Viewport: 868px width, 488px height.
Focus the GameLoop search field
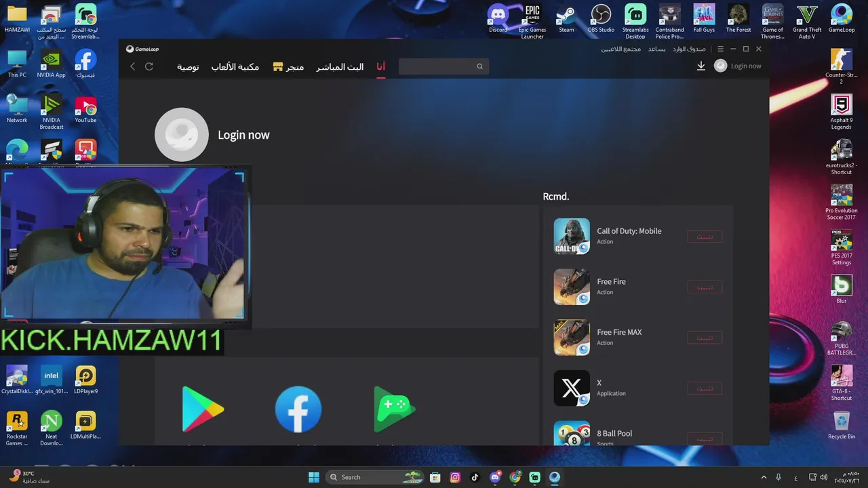443,66
